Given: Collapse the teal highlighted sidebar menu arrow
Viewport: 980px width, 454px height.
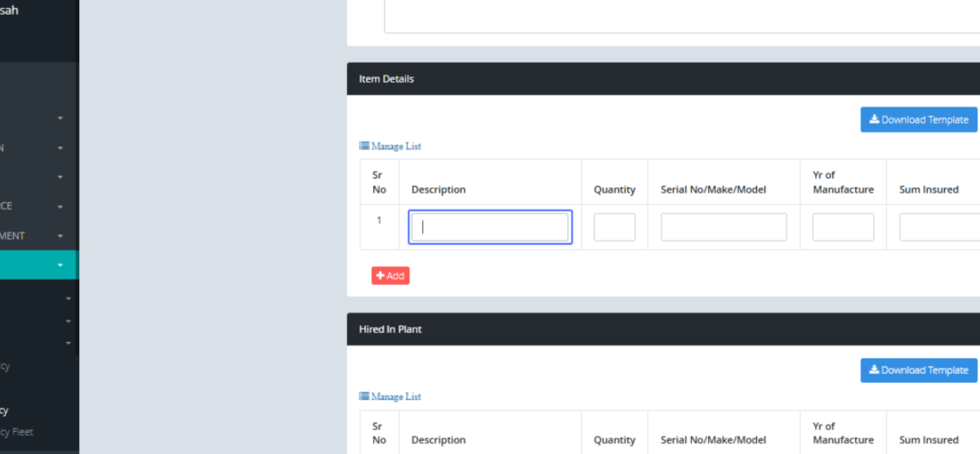Looking at the screenshot, I should click(x=60, y=265).
